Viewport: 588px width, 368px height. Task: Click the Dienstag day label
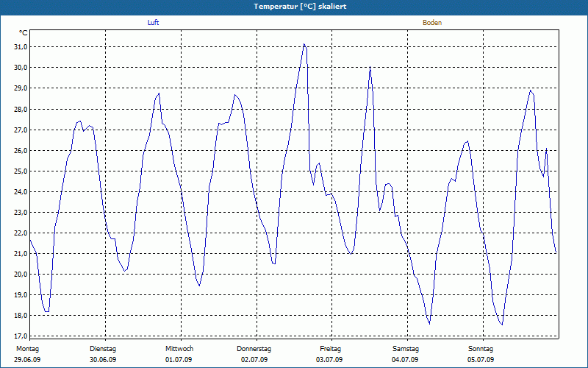click(x=103, y=349)
